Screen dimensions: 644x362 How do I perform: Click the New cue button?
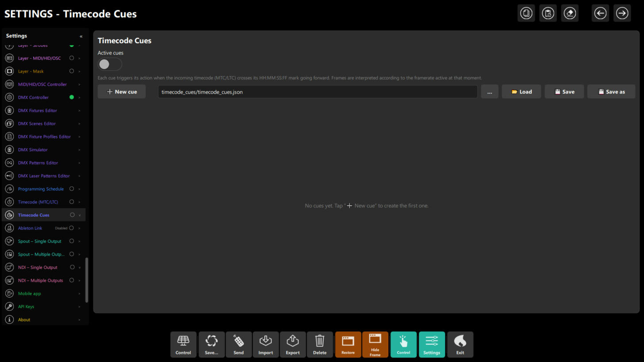(122, 91)
